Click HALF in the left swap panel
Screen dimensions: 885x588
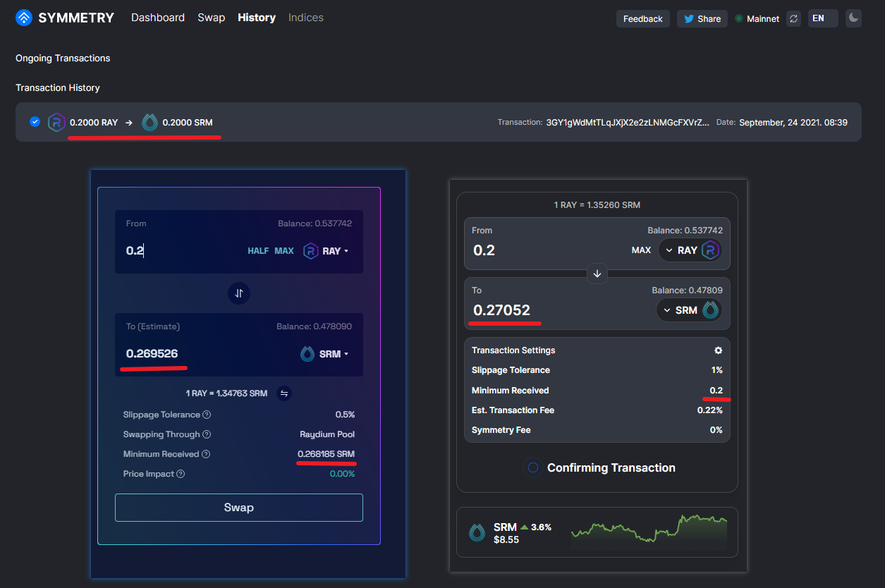(x=258, y=251)
